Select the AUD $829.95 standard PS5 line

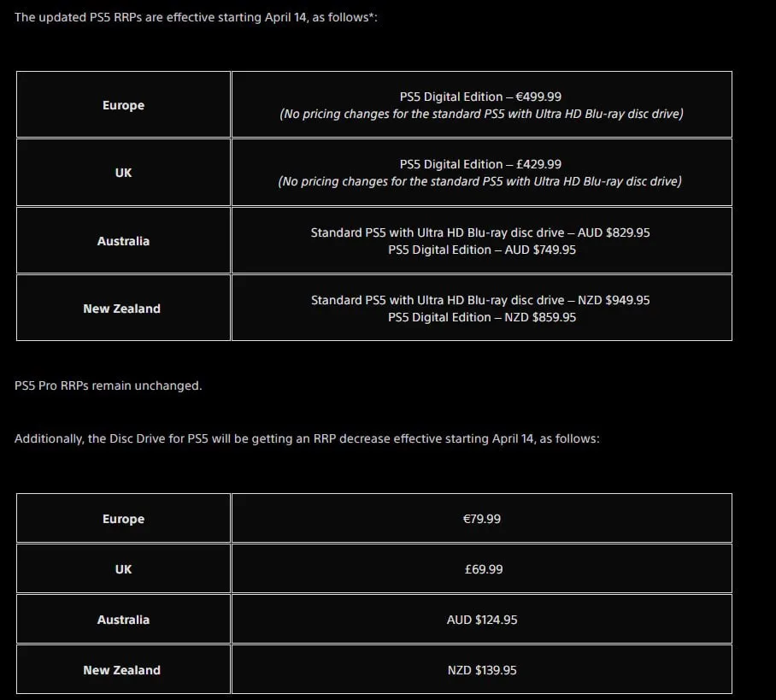480,232
